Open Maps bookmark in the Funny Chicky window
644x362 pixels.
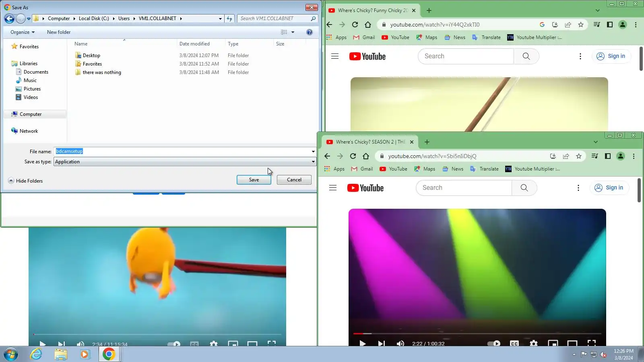point(427,37)
